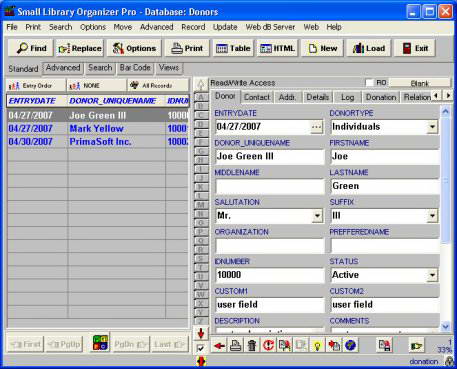Select the PrimaSoft Inc. record row
457x369 pixels.
[98, 142]
